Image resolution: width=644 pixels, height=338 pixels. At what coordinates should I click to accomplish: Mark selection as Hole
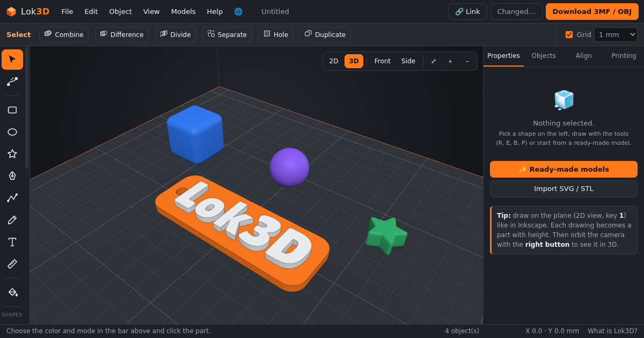click(275, 34)
